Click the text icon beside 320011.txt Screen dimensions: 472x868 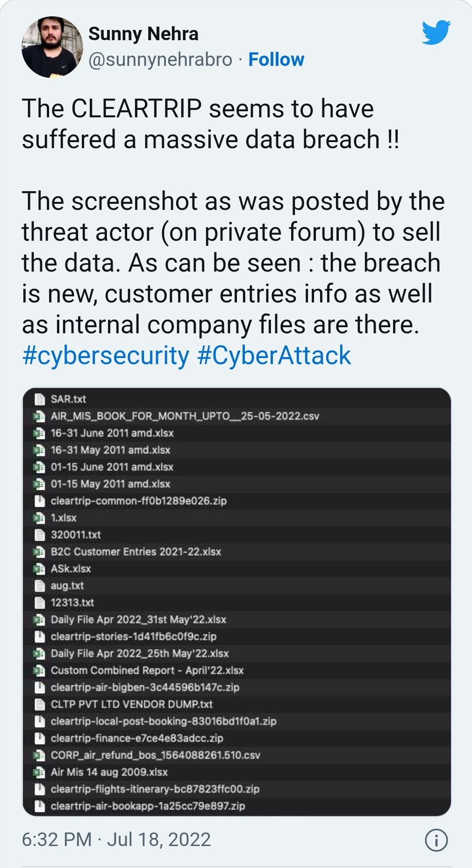point(40,535)
